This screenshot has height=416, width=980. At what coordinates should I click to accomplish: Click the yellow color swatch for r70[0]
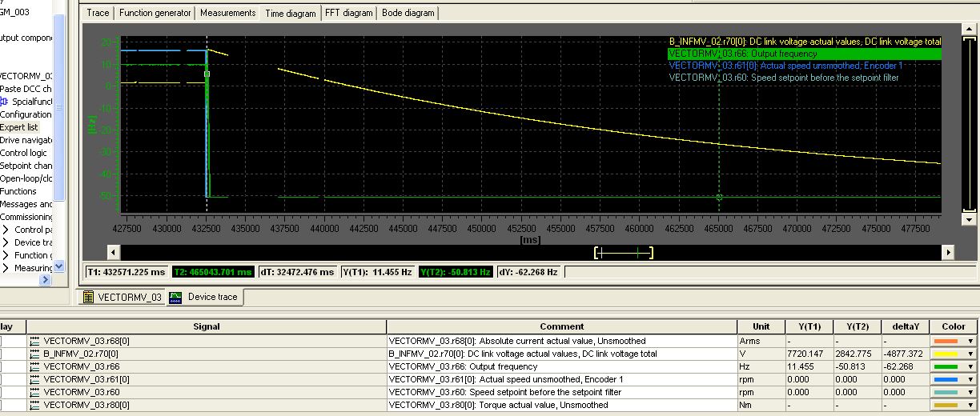point(946,354)
